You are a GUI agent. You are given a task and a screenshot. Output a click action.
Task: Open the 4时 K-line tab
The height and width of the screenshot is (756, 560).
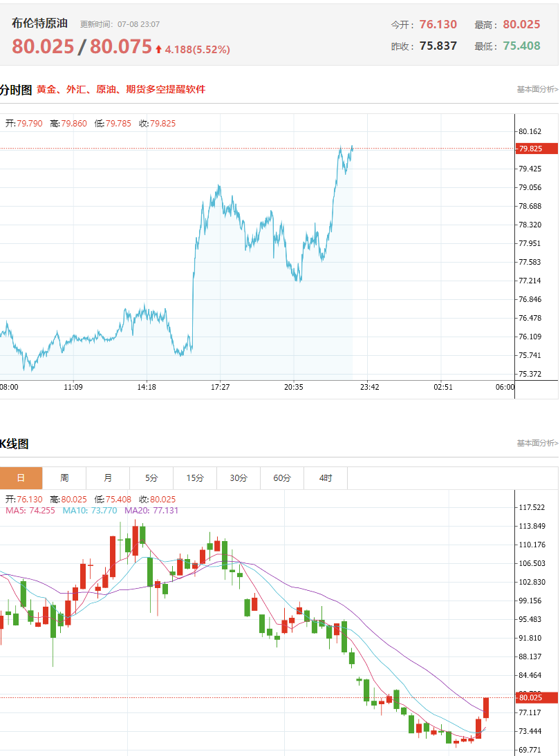(326, 478)
